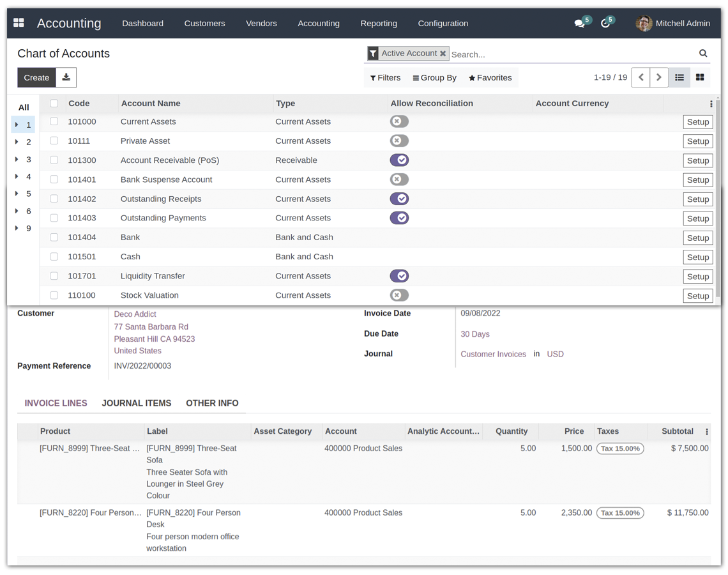Open the Reporting menu
This screenshot has height=575, width=728.
pyautogui.click(x=379, y=24)
